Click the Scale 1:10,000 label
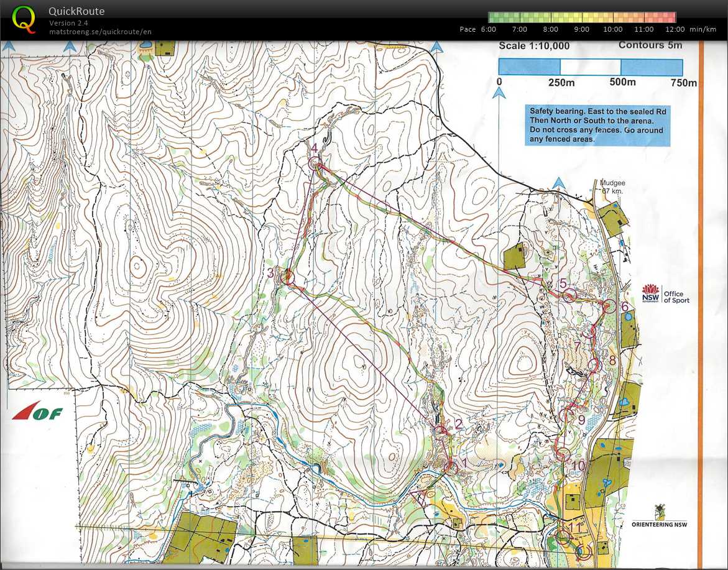 534,46
